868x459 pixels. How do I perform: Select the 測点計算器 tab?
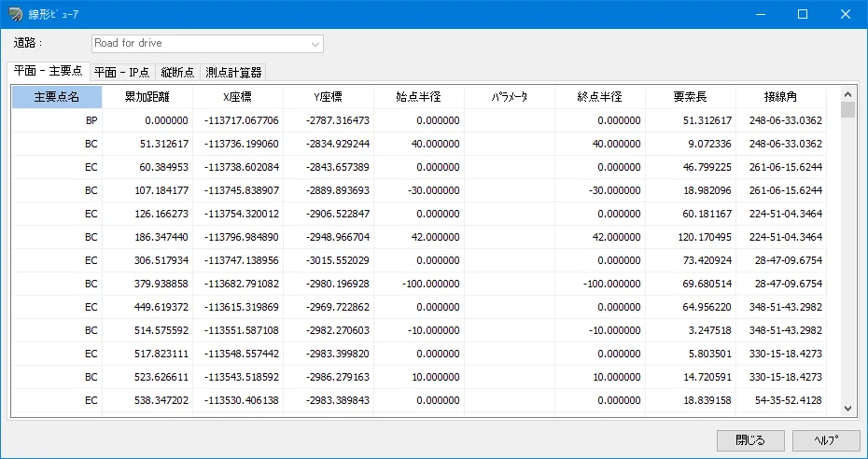233,72
